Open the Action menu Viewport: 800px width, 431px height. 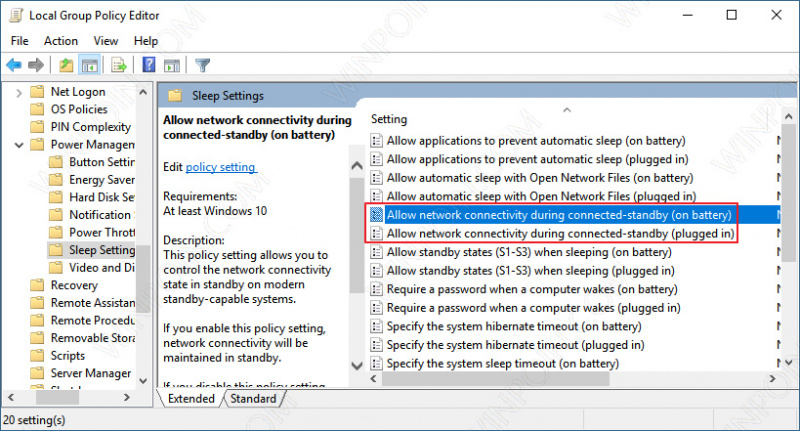point(61,41)
